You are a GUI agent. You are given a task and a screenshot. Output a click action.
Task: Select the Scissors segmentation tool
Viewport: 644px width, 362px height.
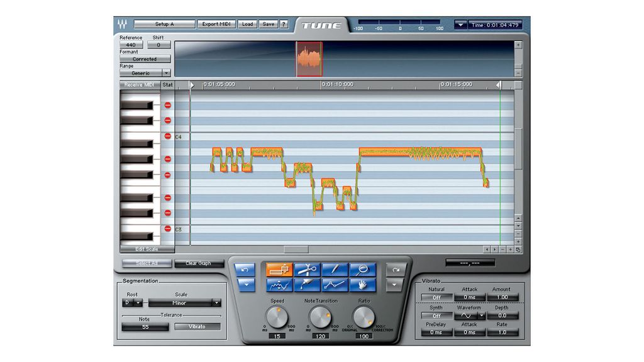click(306, 269)
